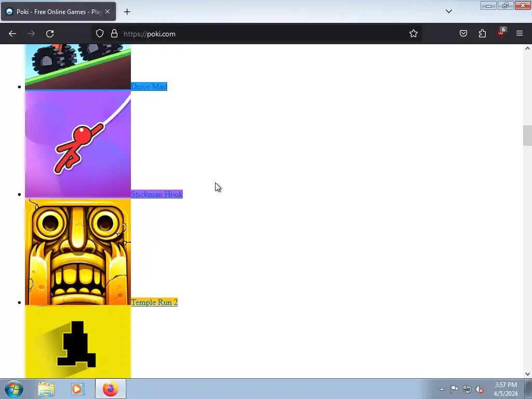
Task: Click the vertical scrollbar thumb
Action: pyautogui.click(x=527, y=136)
